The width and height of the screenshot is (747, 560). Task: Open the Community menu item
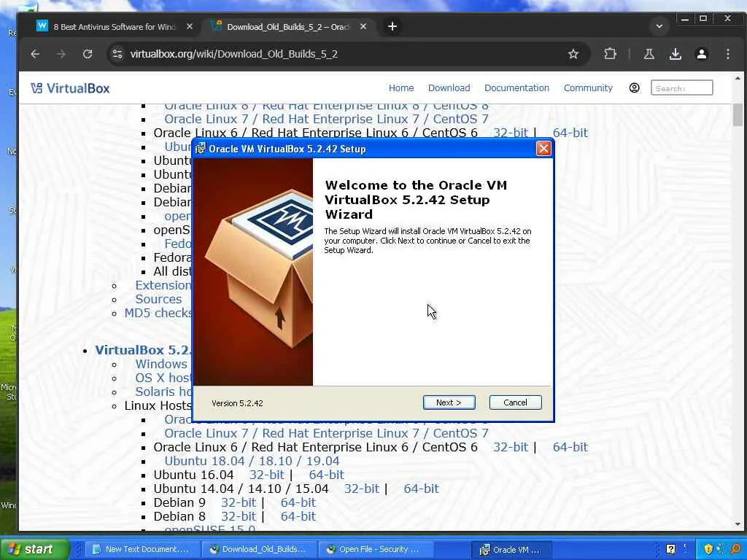(588, 88)
